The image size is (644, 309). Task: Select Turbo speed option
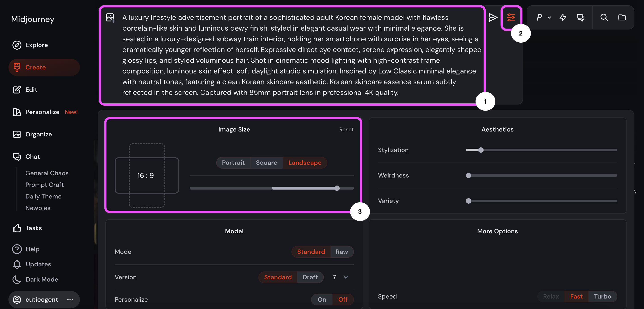[602, 296]
